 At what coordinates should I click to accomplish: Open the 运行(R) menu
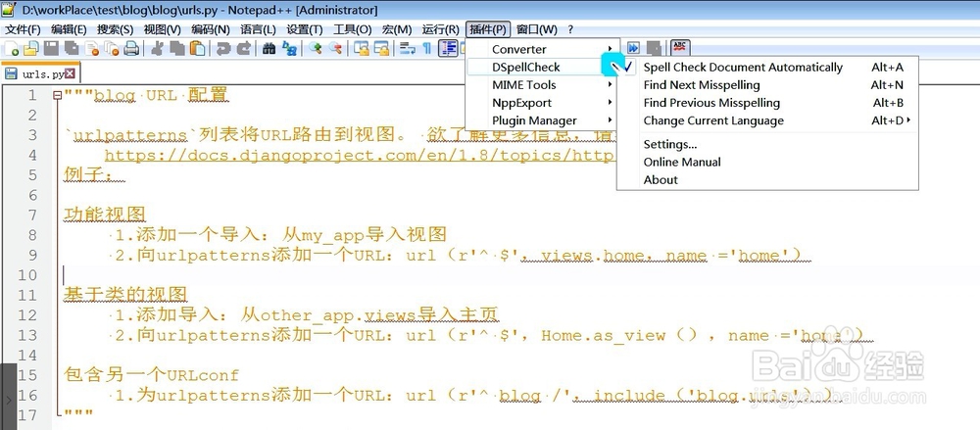tap(441, 29)
